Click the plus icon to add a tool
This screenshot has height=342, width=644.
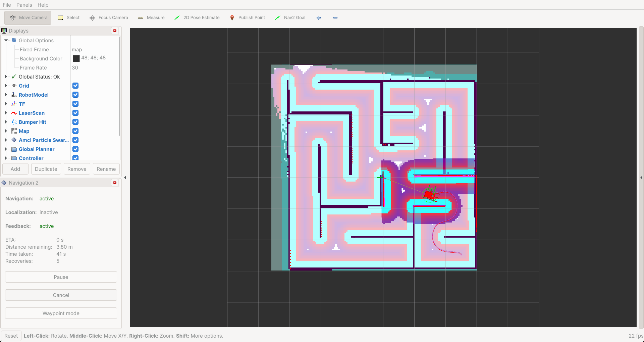[x=318, y=17]
